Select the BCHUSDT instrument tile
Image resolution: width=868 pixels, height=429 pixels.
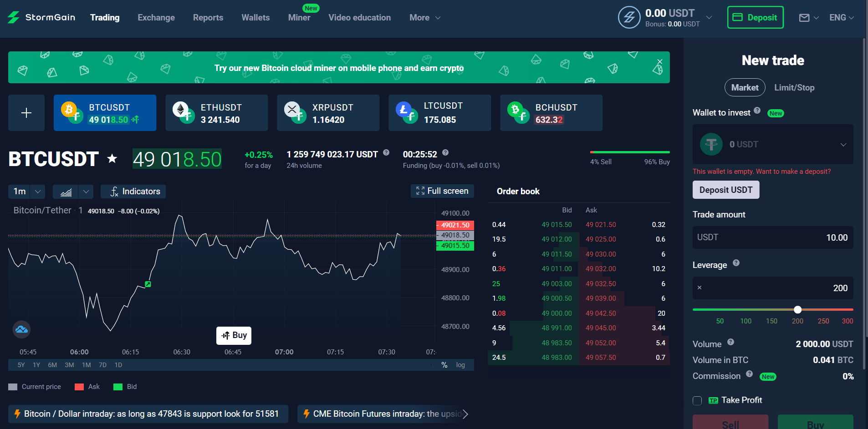click(551, 113)
